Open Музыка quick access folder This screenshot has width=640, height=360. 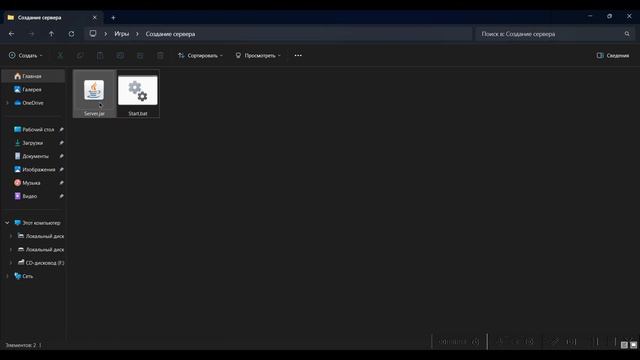[27, 183]
